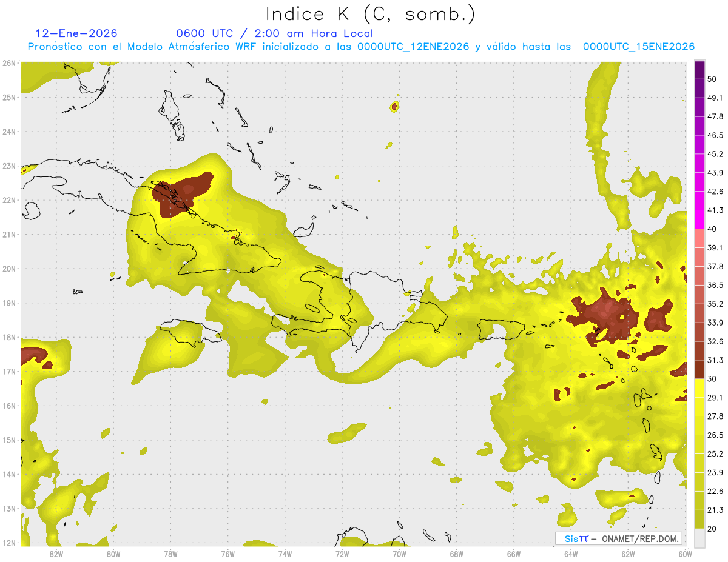
Task: Click latitude label '12N'
Action: (9, 543)
